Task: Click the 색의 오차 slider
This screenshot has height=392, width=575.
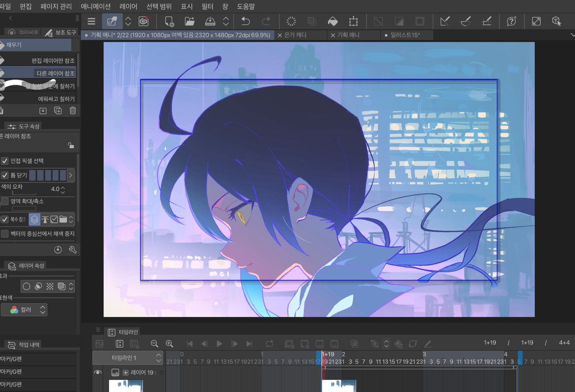Action: 24,193
